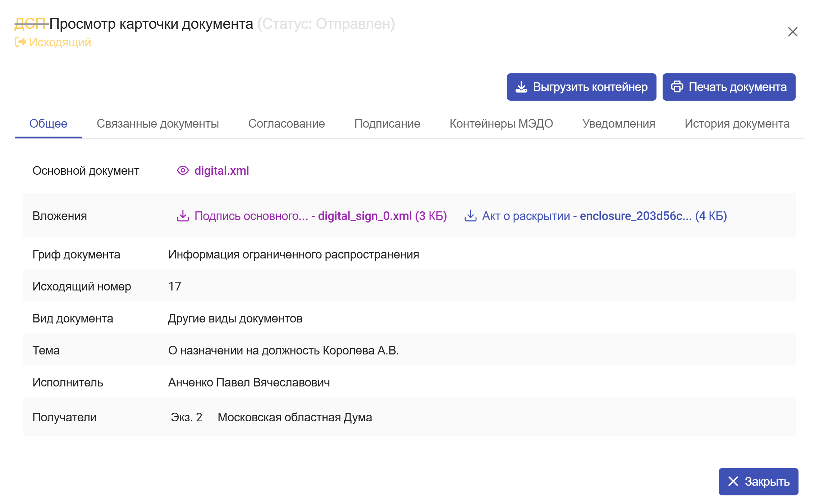This screenshot has height=504, width=819.
Task: Click the Исполнитель field label
Action: click(68, 382)
